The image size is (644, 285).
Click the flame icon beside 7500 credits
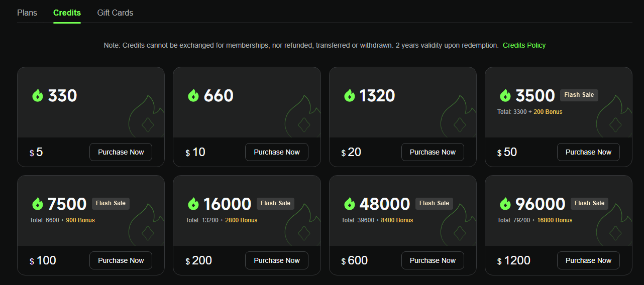(38, 204)
